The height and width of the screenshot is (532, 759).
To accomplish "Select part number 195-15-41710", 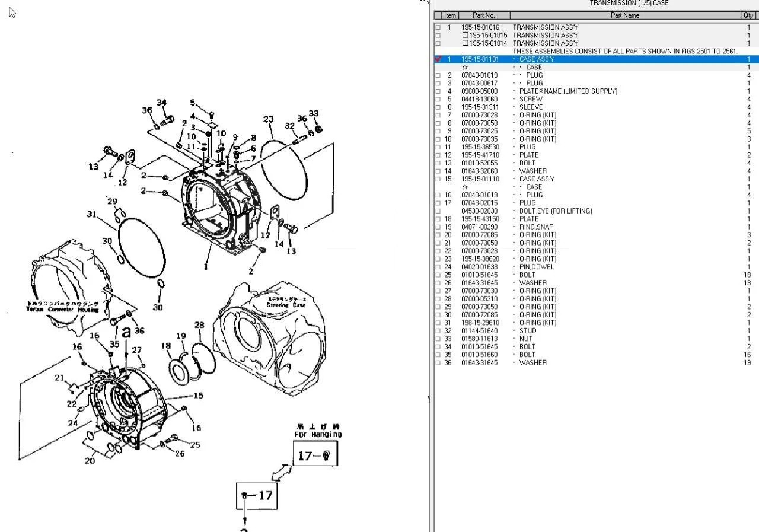I will point(480,155).
